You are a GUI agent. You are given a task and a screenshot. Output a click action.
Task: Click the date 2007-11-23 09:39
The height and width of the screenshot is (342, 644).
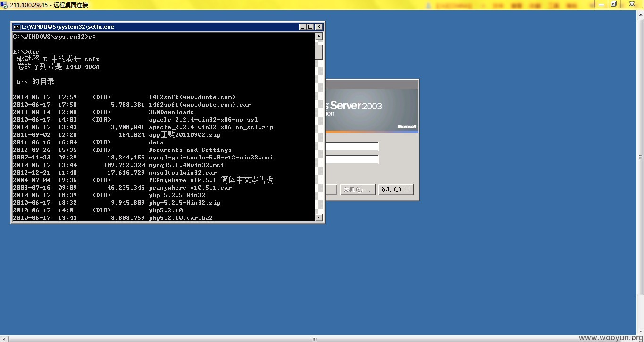pyautogui.click(x=45, y=157)
